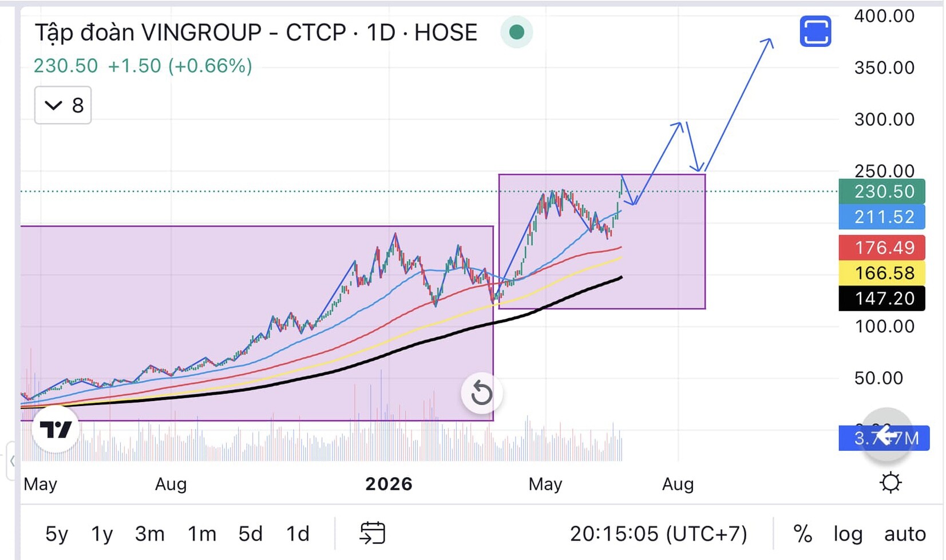This screenshot has height=560, width=946.
Task: Open timezone menu at 20:15:05 (UTC+7)
Action: point(658,534)
